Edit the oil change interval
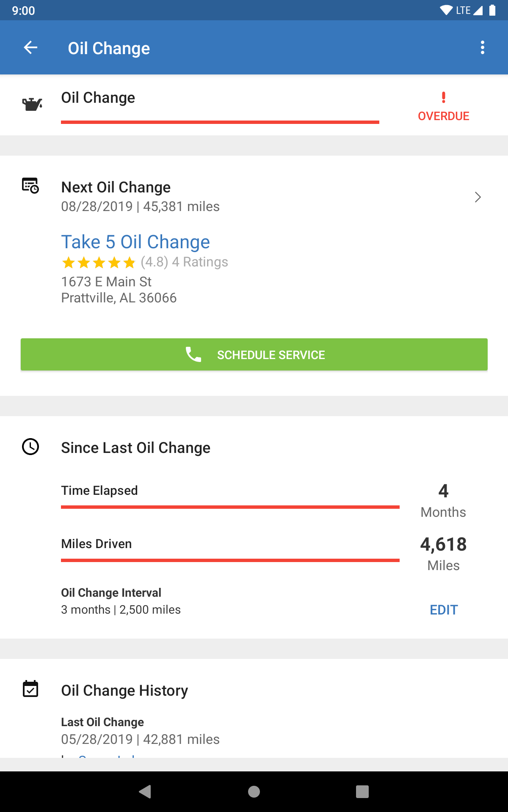 [x=444, y=610]
